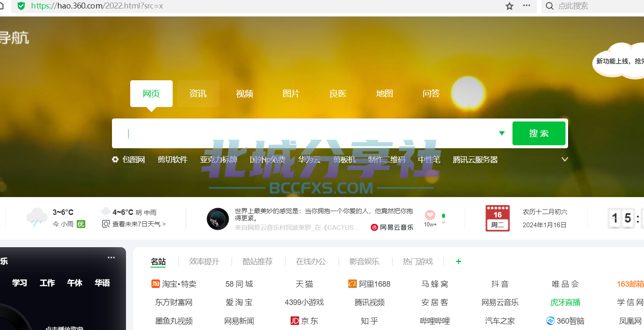Select the 华语 music category
The width and height of the screenshot is (644, 330).
click(x=102, y=283)
